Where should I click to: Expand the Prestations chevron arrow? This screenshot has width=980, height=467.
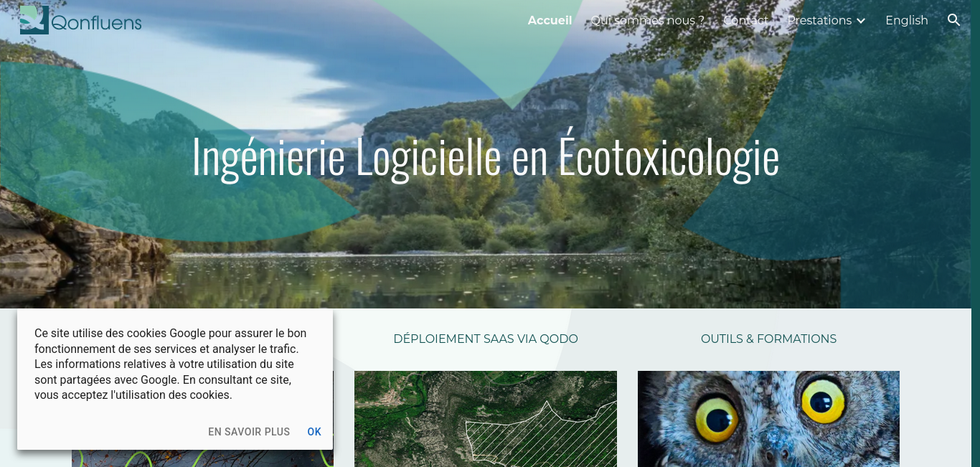pyautogui.click(x=861, y=21)
